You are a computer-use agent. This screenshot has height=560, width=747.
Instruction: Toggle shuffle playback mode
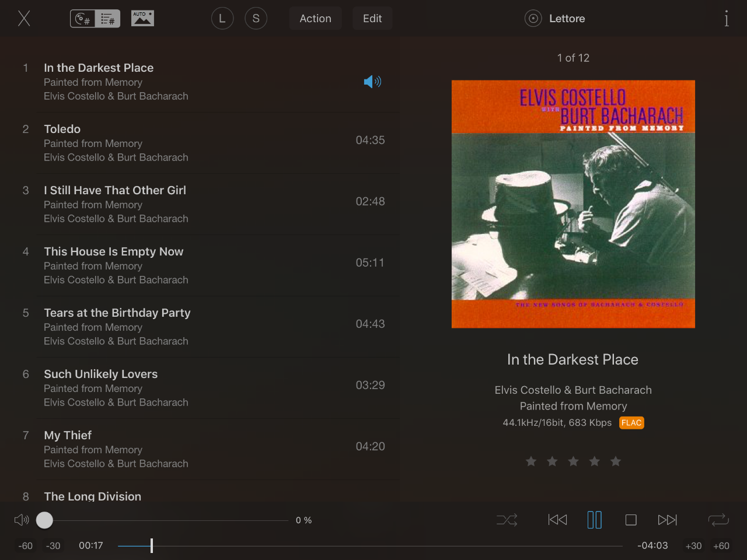[507, 520]
